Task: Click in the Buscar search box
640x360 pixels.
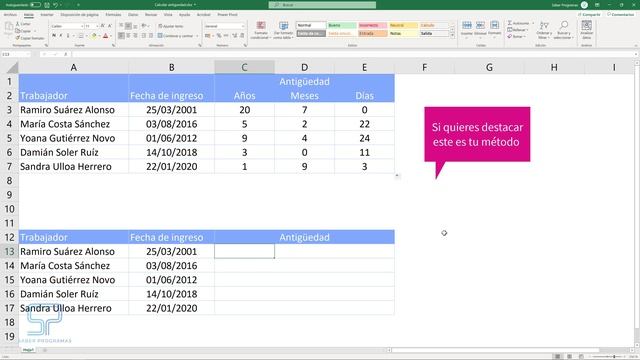Action: tap(322, 5)
